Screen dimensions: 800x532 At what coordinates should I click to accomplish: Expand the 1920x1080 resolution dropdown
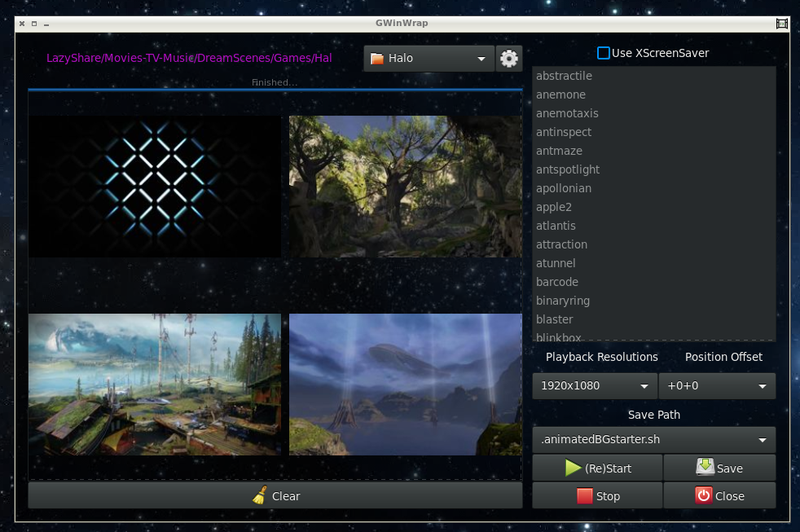595,385
